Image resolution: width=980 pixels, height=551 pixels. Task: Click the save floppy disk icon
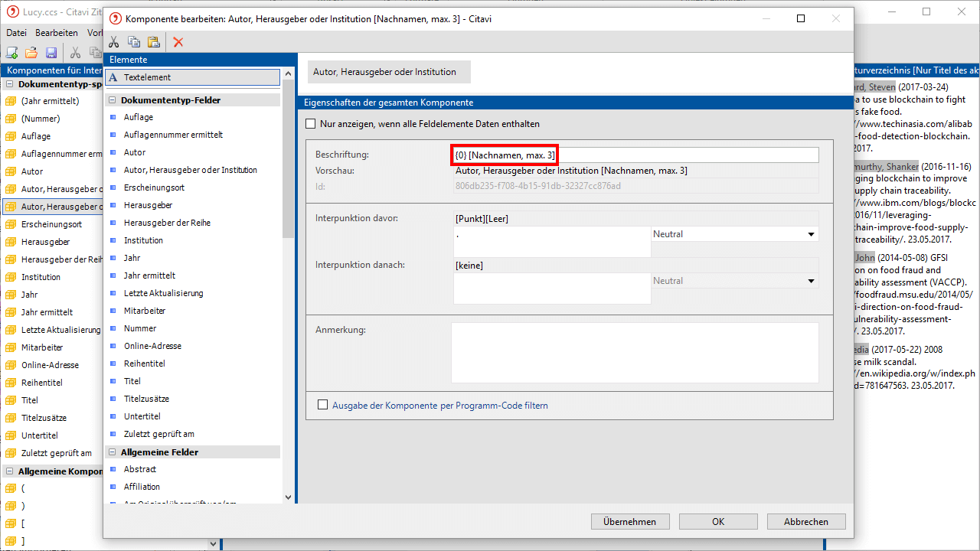(x=51, y=53)
